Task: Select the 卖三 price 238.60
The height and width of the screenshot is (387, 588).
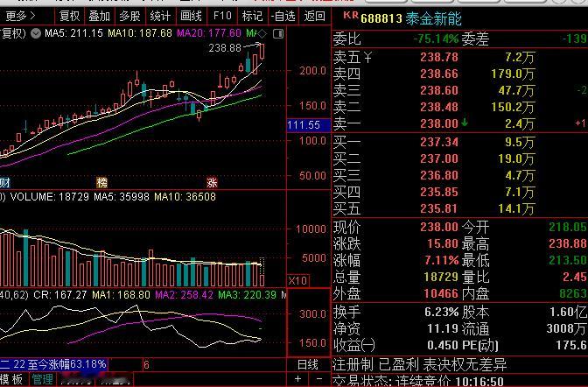Action: point(438,90)
